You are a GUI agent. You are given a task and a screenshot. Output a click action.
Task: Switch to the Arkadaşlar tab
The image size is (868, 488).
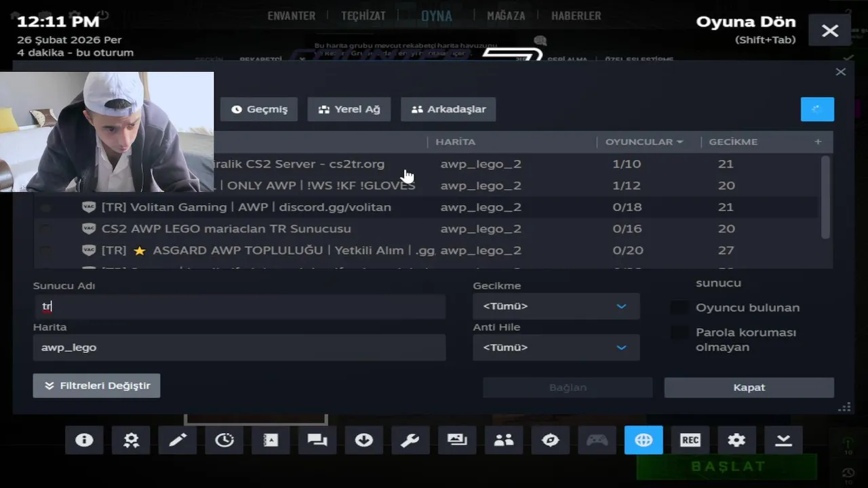(x=448, y=109)
